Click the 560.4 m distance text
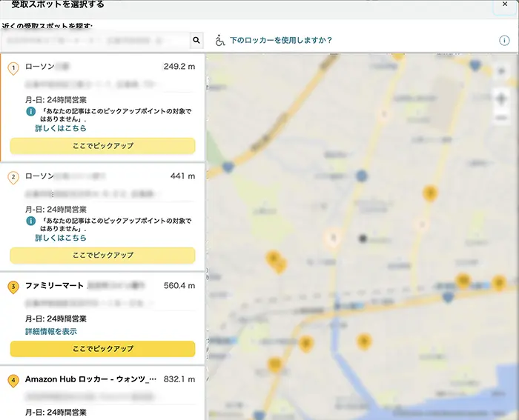 point(179,285)
